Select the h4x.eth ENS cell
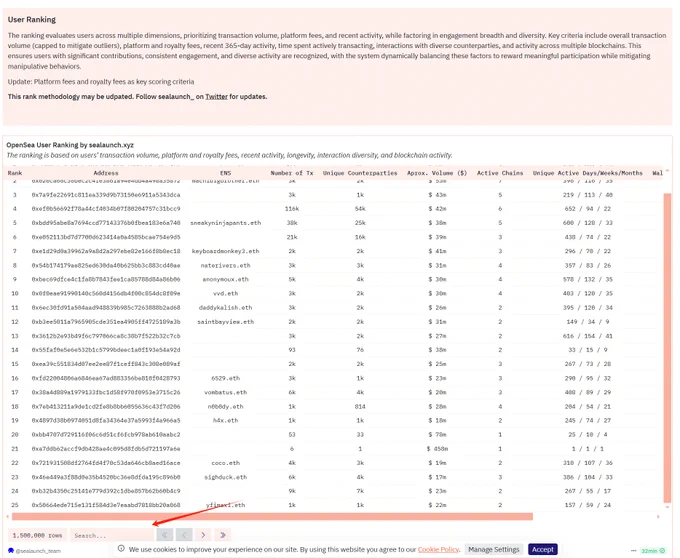Viewport: 680px width, 558px height. pos(226,420)
